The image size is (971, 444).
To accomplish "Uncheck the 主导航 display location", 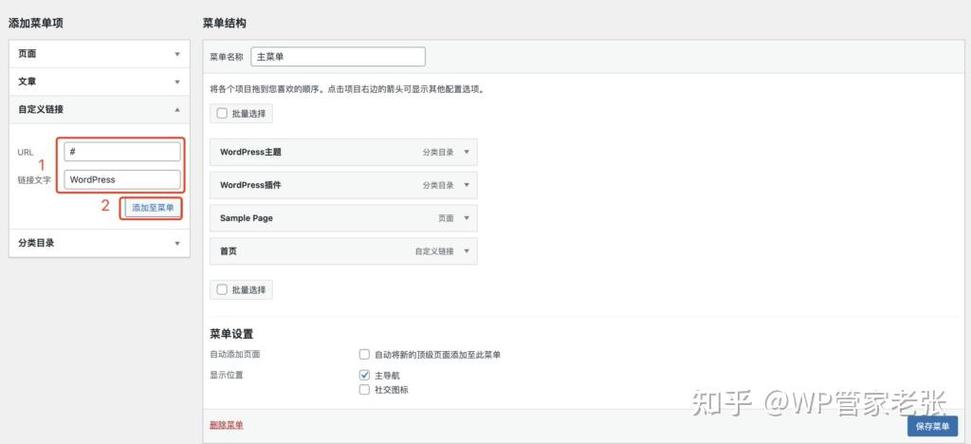I will pyautogui.click(x=364, y=375).
